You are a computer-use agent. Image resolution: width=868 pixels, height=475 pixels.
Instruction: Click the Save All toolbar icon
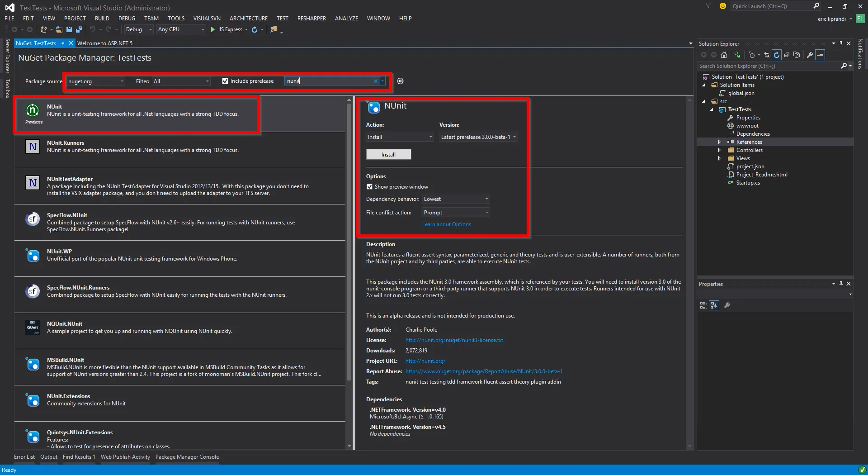[x=79, y=29]
